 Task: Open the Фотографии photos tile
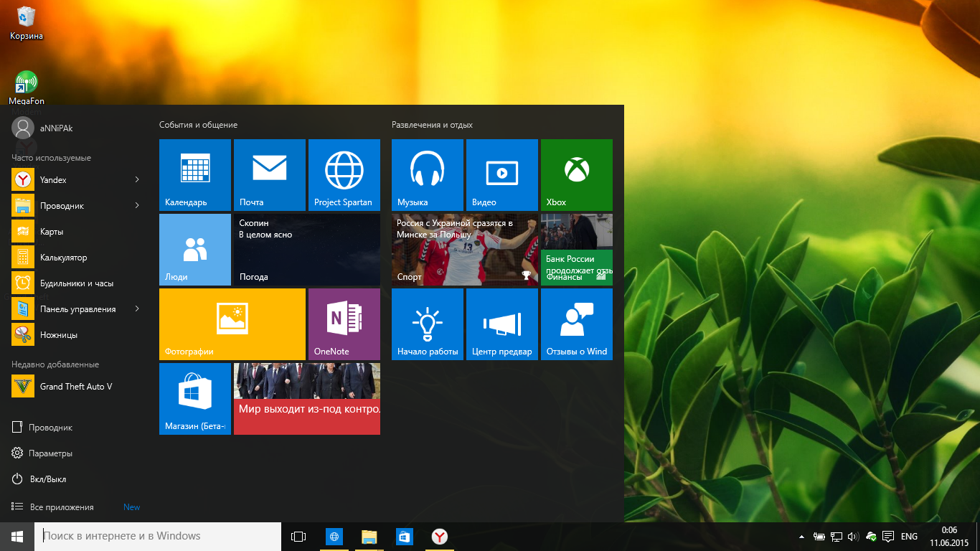click(x=232, y=324)
